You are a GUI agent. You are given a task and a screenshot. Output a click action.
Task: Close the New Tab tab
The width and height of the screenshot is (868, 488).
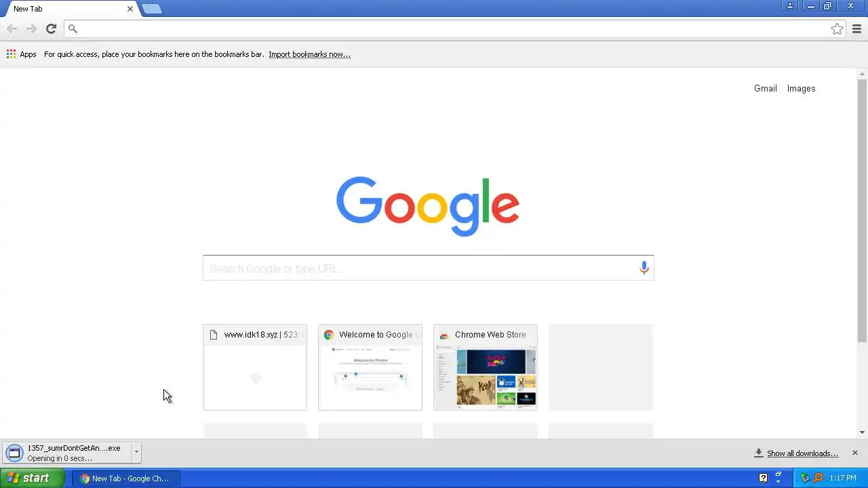[x=130, y=9]
